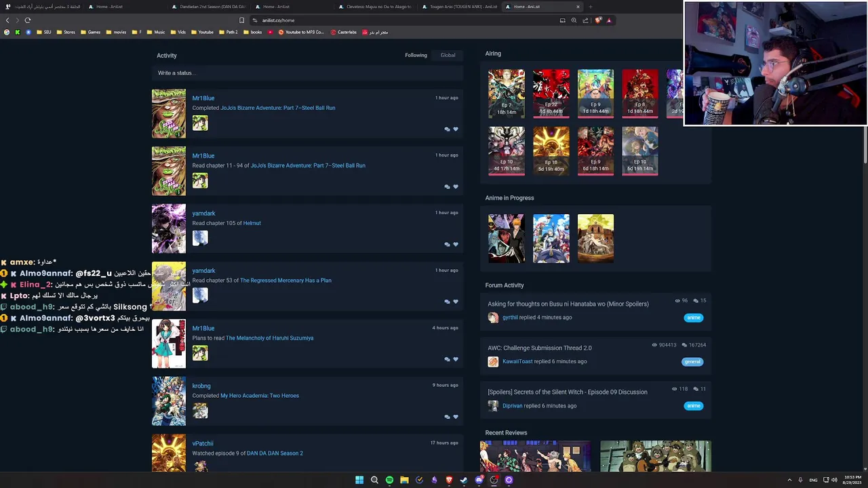Screen dimensions: 868x488
Task: Open KawaiiToast's profile in forum activity
Action: coord(517,361)
